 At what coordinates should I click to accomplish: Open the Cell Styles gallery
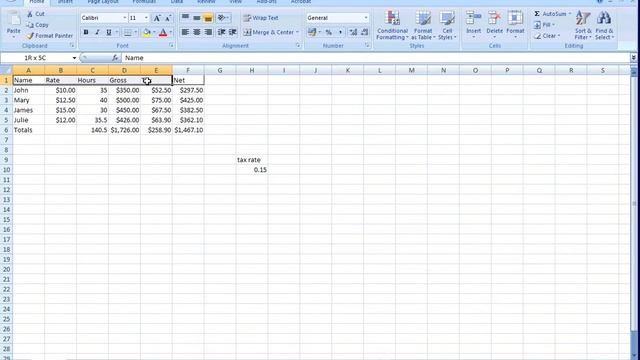click(x=447, y=25)
